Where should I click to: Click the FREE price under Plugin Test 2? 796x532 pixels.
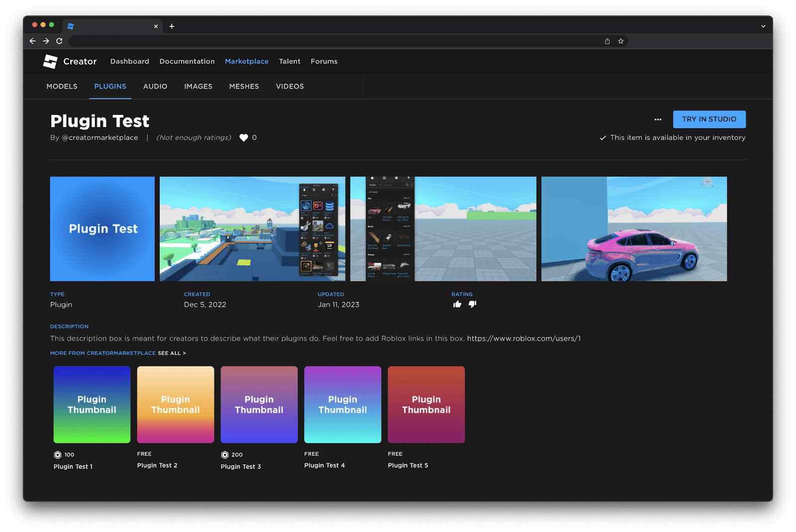tap(144, 454)
